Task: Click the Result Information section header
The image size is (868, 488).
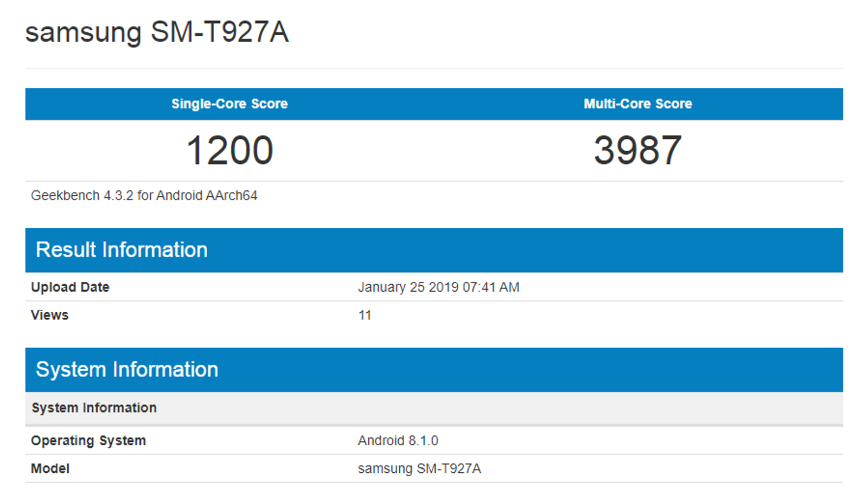Action: click(x=122, y=250)
